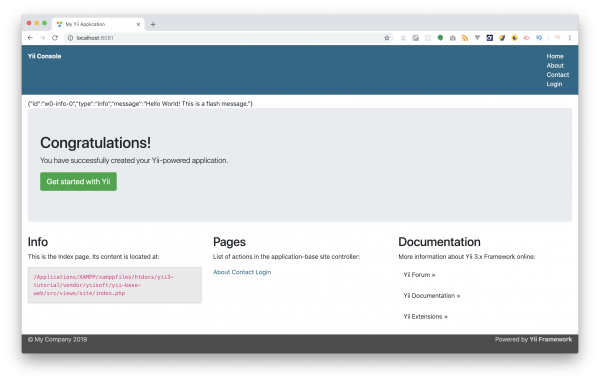The height and width of the screenshot is (382, 600).
Task: Bookmark this page with the star icon
Action: [x=387, y=38]
